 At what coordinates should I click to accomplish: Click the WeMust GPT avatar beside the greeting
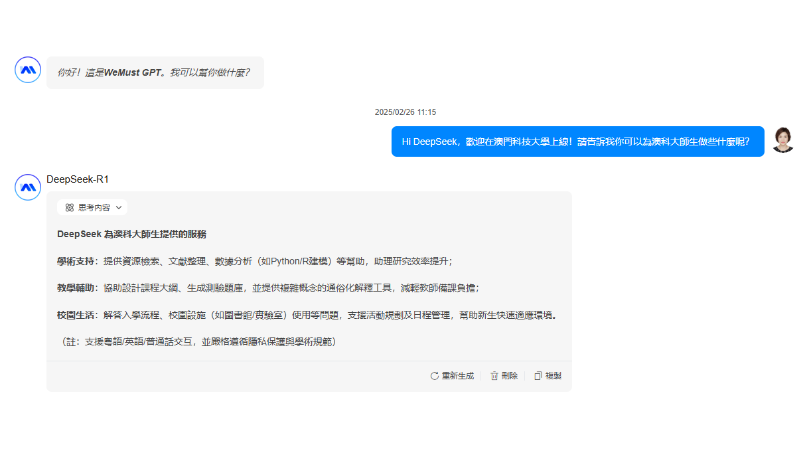pos(28,70)
